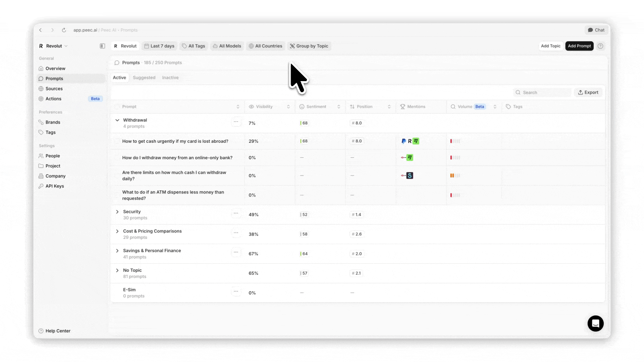The width and height of the screenshot is (644, 362).
Task: Click PayPal mention logo in first prompt
Action: (x=404, y=141)
